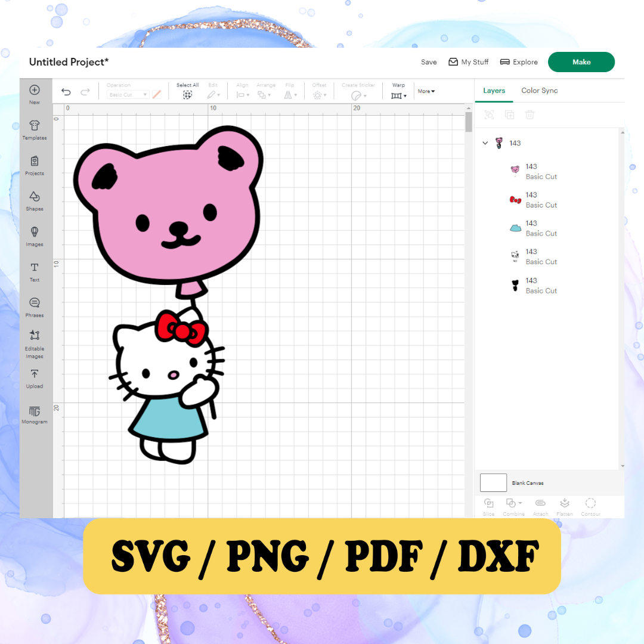Screen dimensions: 644x644
Task: Open the Shapes tool
Action: pyautogui.click(x=35, y=201)
